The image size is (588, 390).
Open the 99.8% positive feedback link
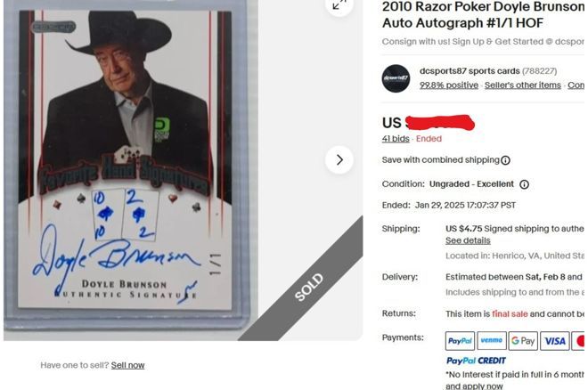449,85
